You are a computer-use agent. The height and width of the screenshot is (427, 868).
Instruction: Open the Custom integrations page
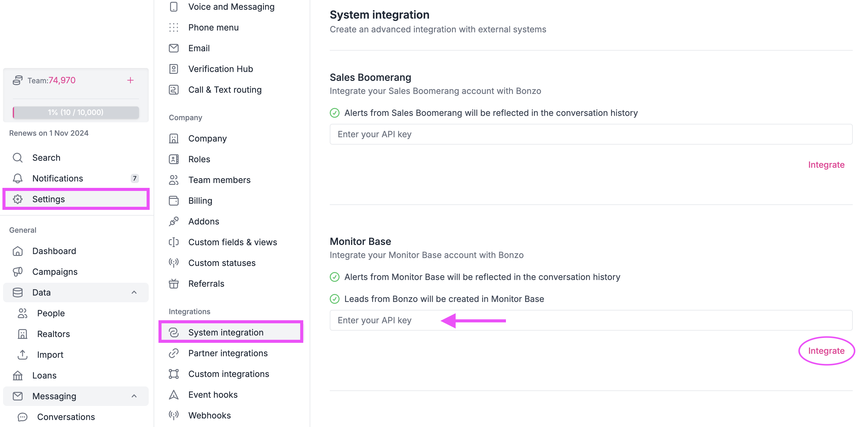[x=229, y=374]
